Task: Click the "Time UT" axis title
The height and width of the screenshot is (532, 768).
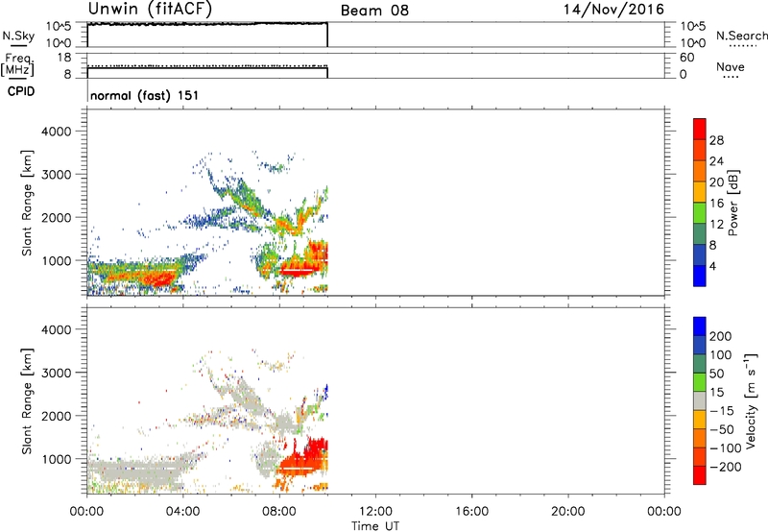Action: [375, 526]
